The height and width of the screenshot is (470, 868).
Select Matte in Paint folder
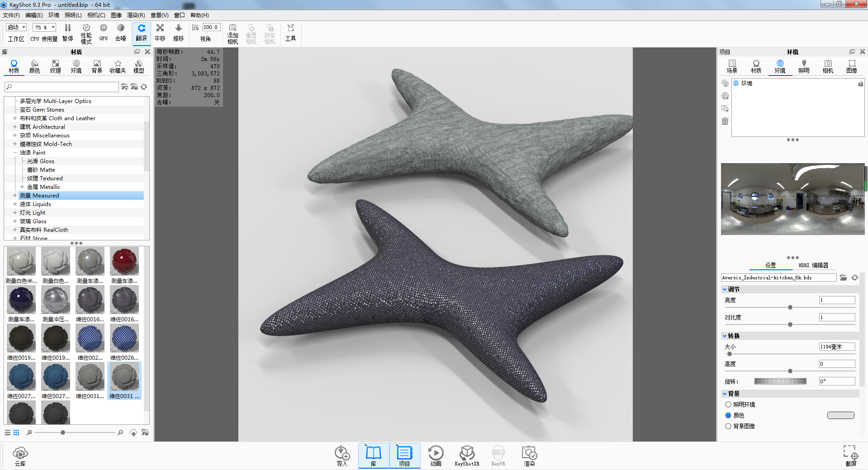pos(41,170)
